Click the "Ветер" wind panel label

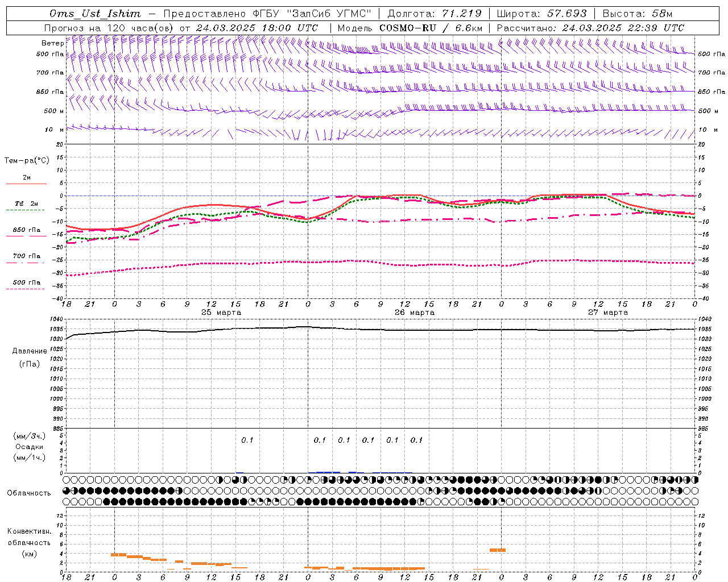(52, 43)
